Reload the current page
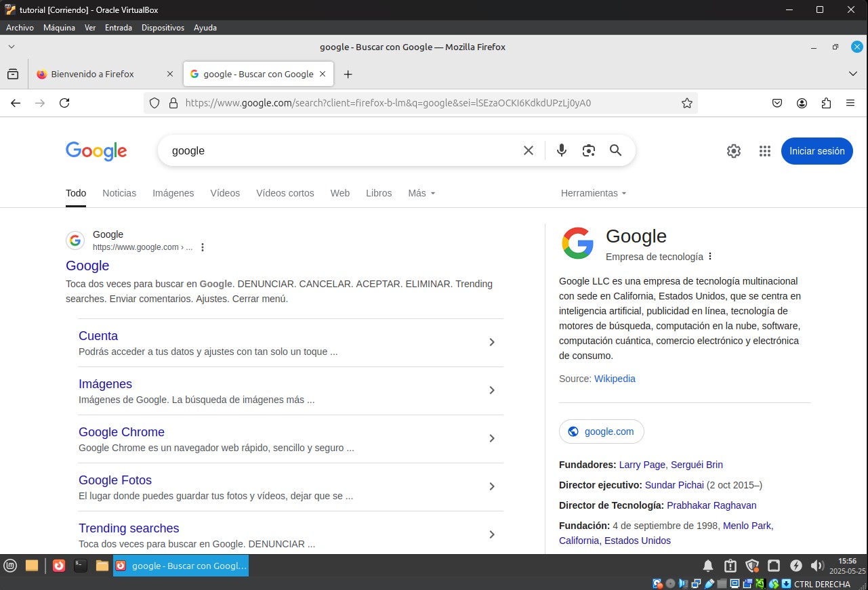 [x=64, y=103]
